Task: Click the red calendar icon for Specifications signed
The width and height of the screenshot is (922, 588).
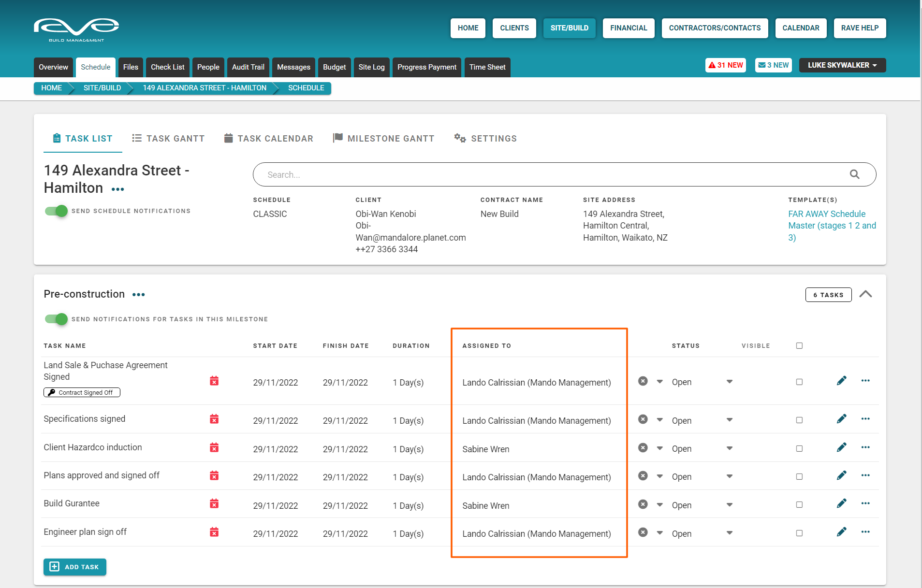Action: click(214, 419)
